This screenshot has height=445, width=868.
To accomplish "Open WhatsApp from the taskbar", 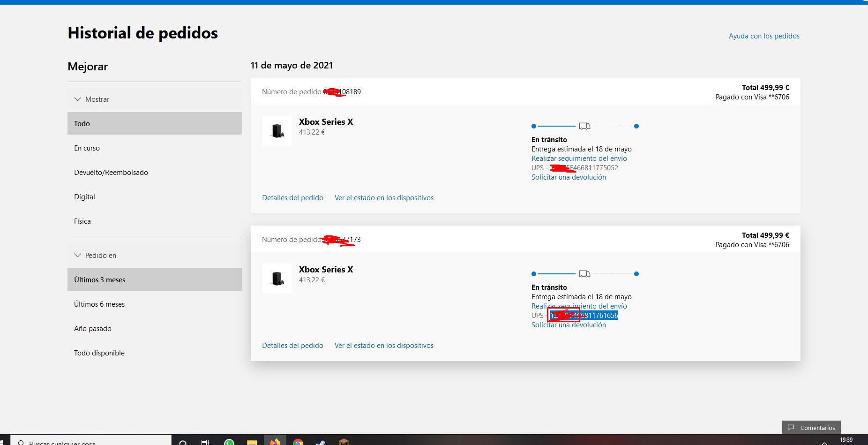I will [229, 442].
